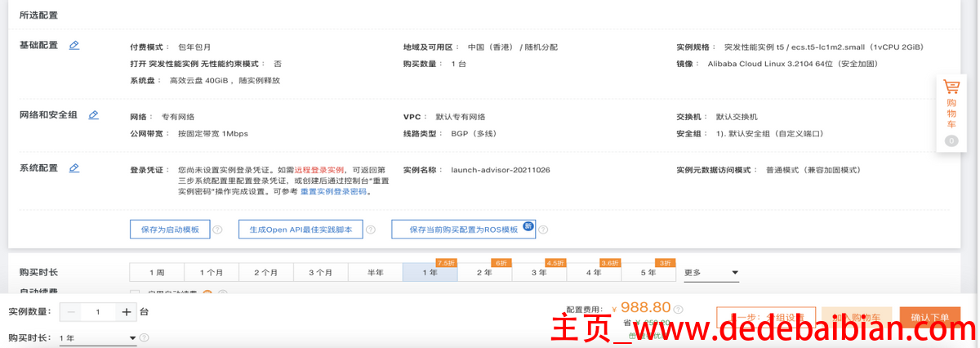
Task: Select 半年 purchase duration
Action: (x=376, y=272)
